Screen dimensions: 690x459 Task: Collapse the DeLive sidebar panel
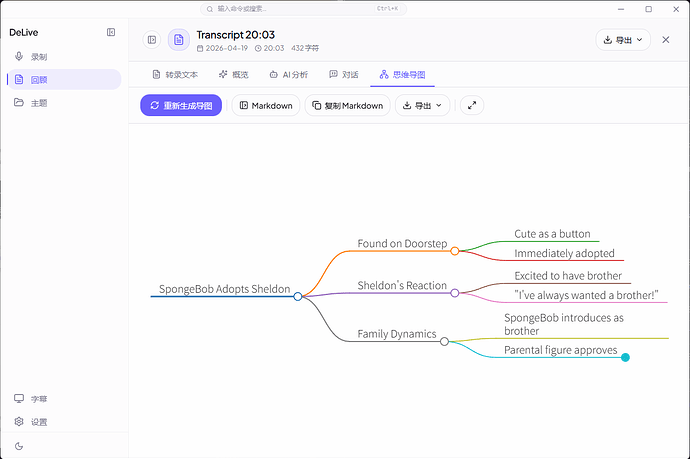point(111,32)
